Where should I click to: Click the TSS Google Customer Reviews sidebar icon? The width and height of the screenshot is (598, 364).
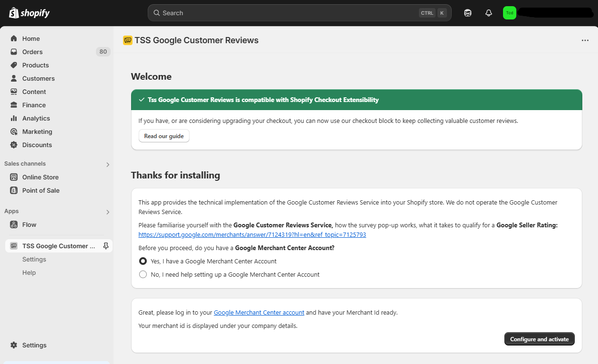point(14,246)
